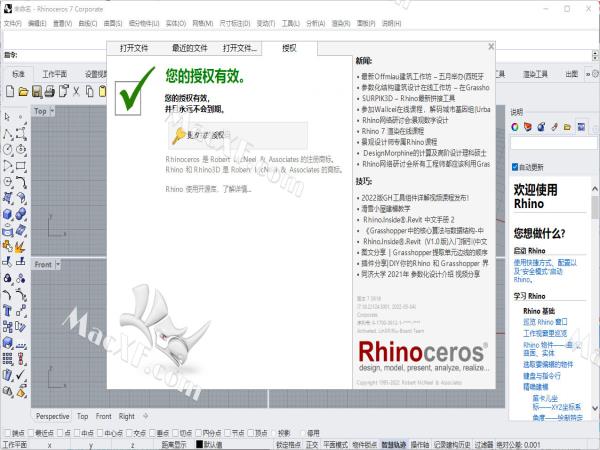
Task: Toggle 锁定格点 in the status bar
Action: 288,445
